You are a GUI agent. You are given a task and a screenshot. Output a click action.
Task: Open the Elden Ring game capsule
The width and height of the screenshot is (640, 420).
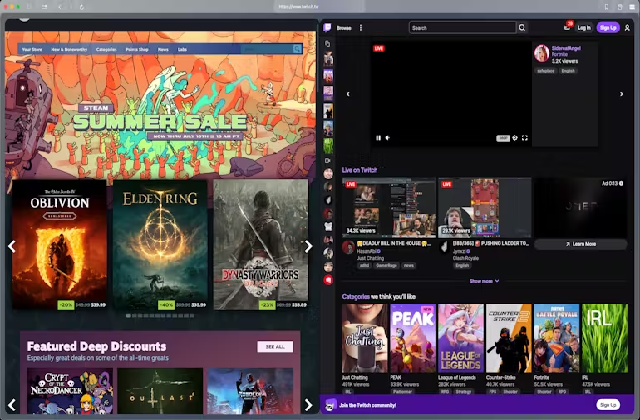pyautogui.click(x=160, y=245)
